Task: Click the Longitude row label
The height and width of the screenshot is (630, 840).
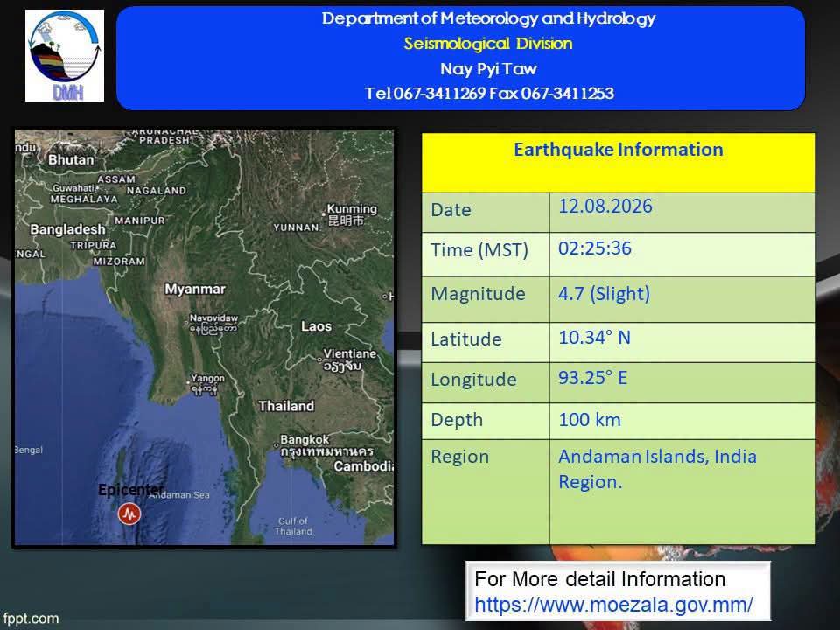Action: click(x=473, y=380)
